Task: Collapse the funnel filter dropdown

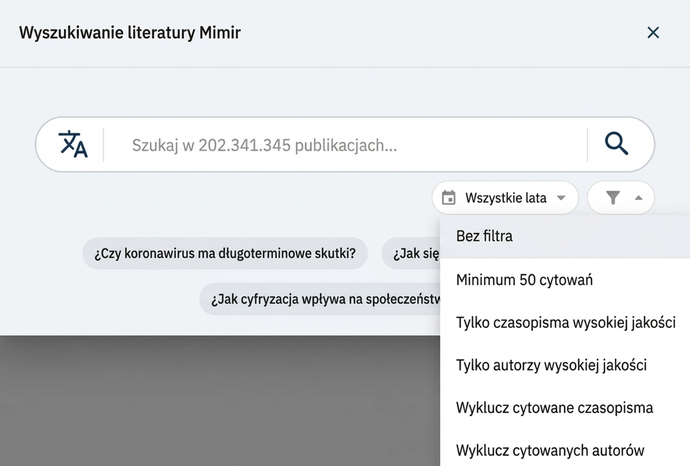Action: click(x=621, y=198)
